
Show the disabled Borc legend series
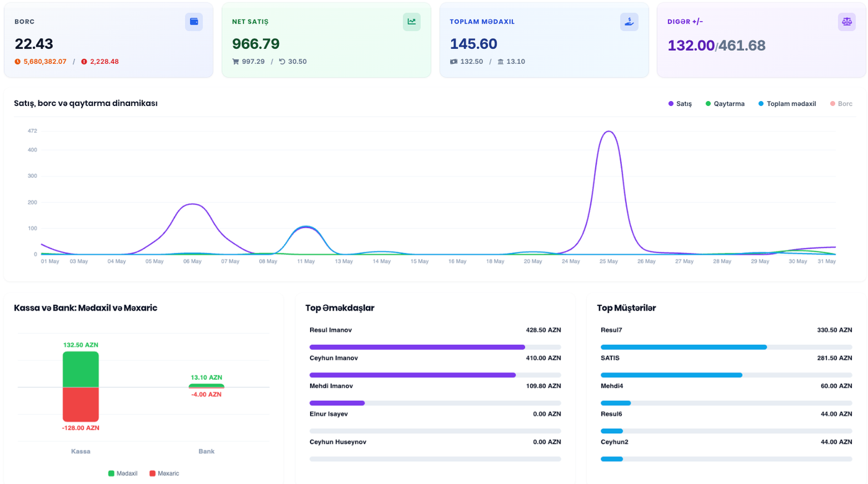841,103
